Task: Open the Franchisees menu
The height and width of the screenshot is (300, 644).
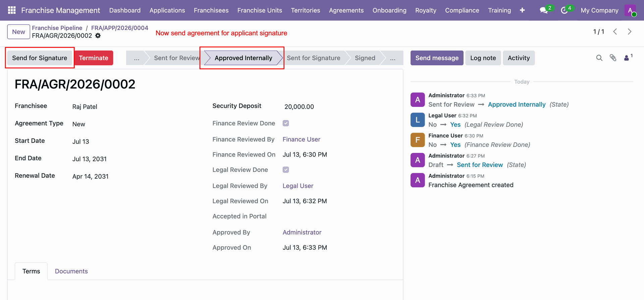Action: [211, 10]
